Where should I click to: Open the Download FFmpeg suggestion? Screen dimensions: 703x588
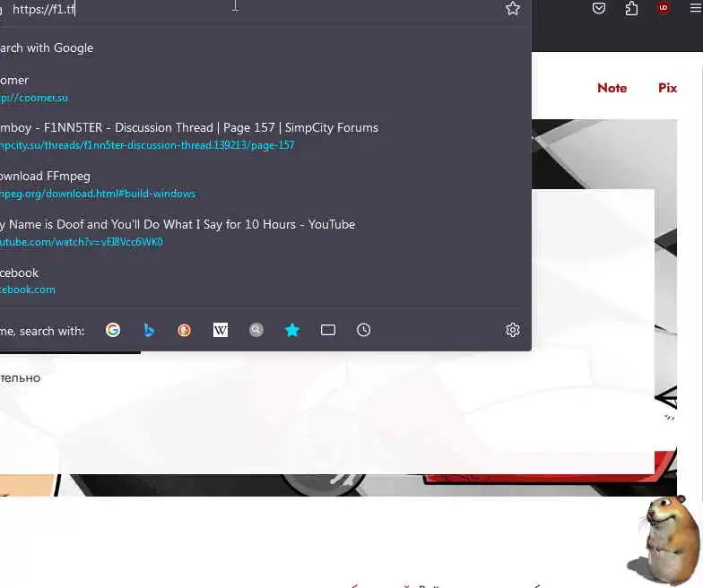pos(262,185)
